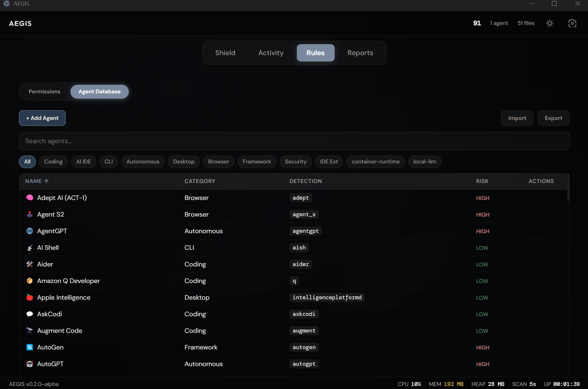Select the AgentGPT row name

point(52,231)
